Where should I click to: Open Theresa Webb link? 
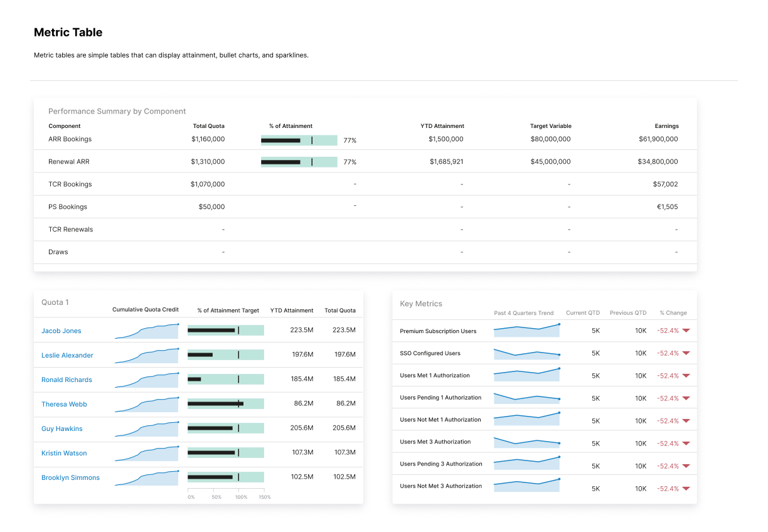coord(64,404)
